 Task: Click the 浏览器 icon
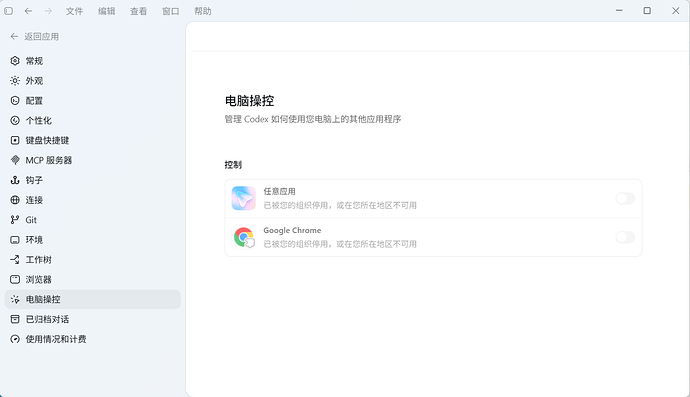coord(15,279)
